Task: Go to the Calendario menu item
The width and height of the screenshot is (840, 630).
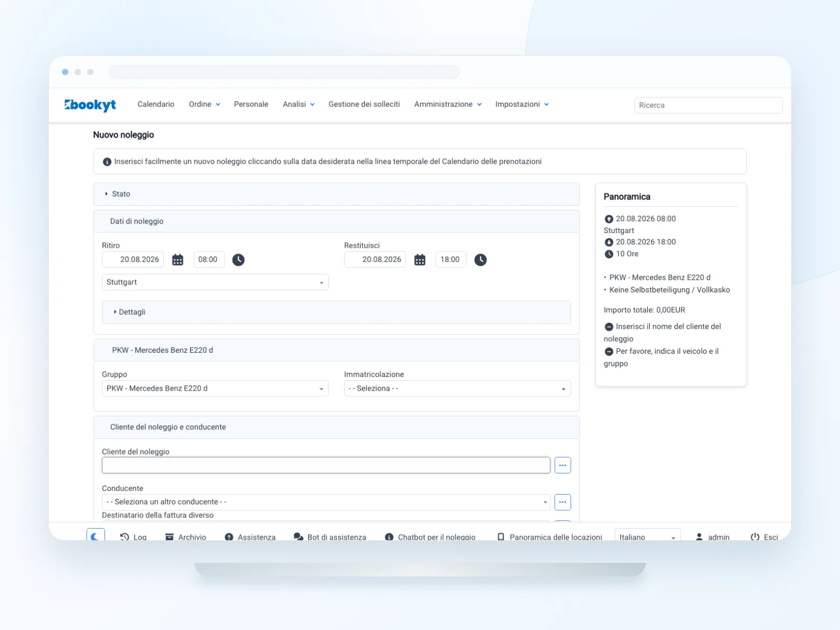Action: click(x=156, y=104)
